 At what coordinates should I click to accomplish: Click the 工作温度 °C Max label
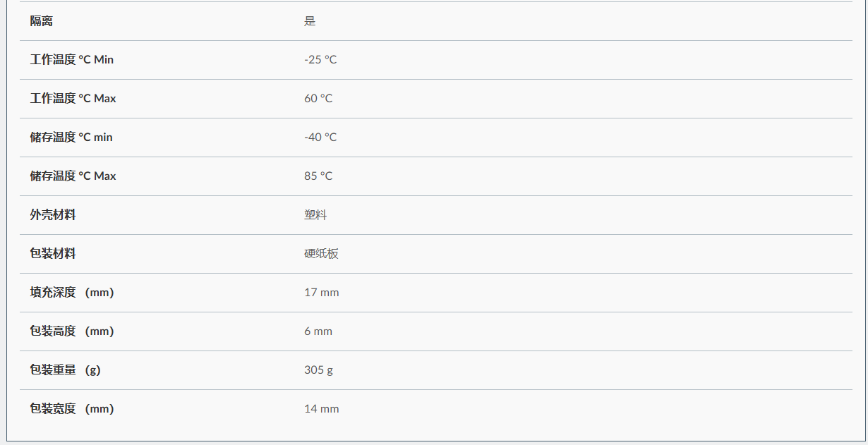coord(73,99)
